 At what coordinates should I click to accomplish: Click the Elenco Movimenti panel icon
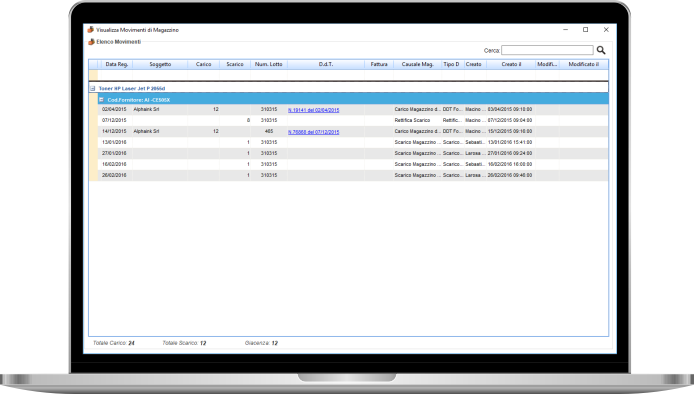pos(91,42)
